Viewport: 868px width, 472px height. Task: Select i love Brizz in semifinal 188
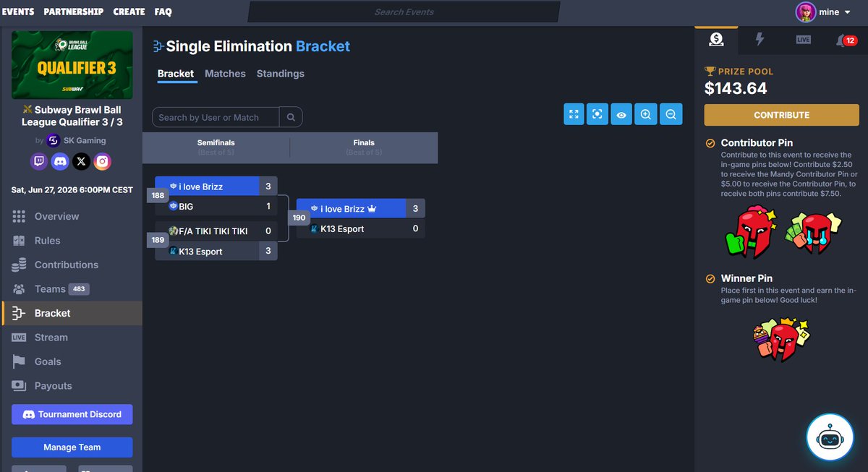(x=216, y=186)
